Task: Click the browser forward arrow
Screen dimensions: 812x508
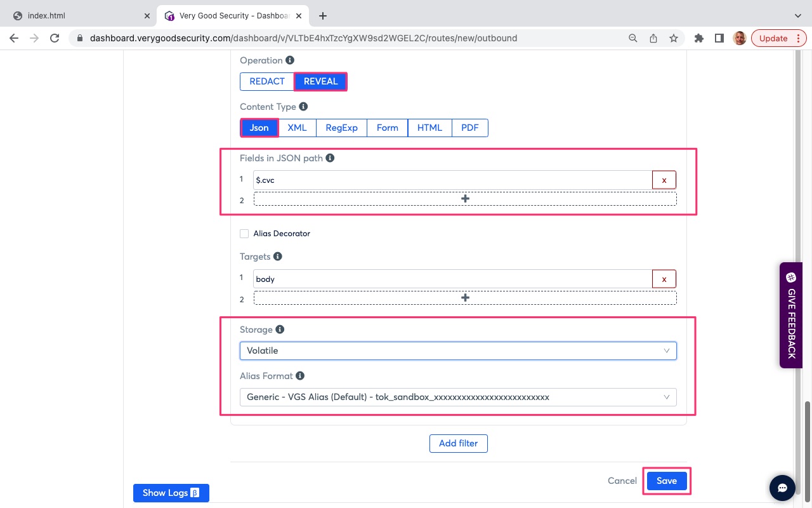Action: (x=34, y=38)
